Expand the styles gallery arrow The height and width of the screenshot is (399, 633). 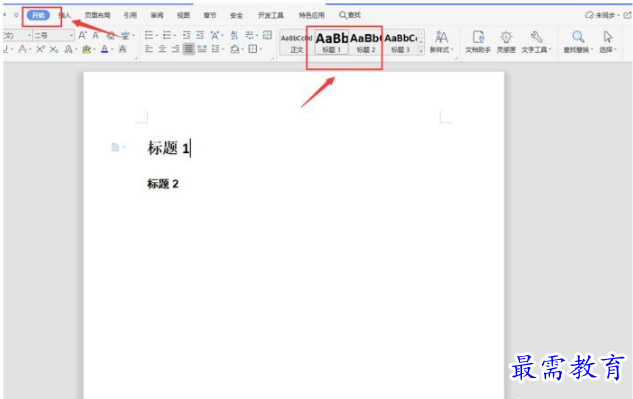click(x=421, y=50)
